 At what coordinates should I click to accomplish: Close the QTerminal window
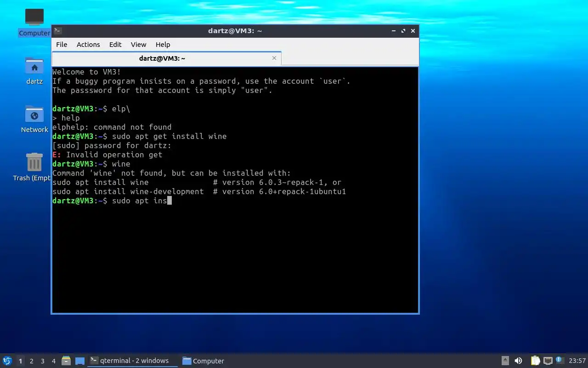413,31
